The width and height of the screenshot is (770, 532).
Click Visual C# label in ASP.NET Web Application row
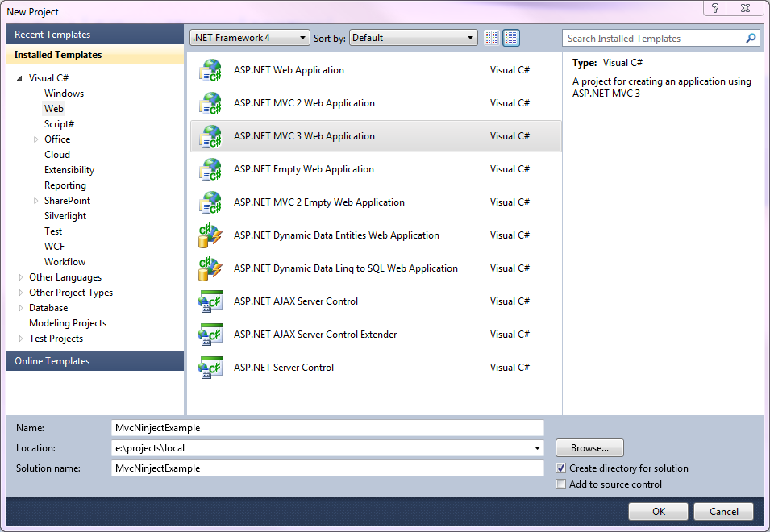coord(510,70)
